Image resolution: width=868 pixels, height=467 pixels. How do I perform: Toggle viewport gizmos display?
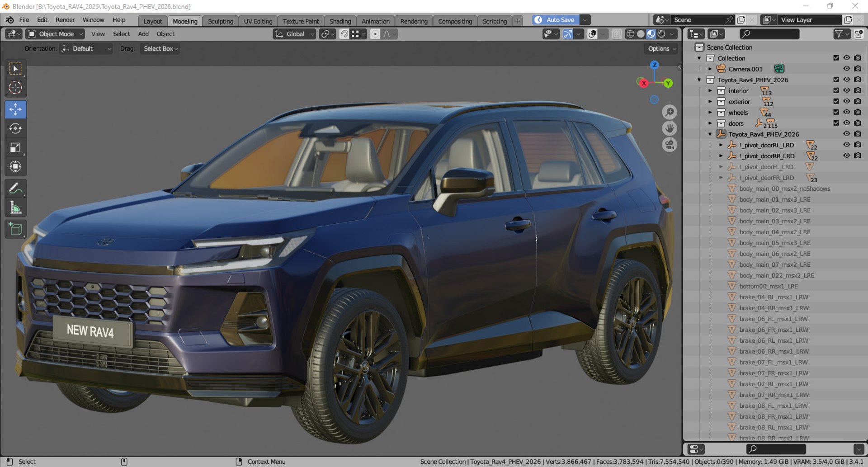[568, 34]
